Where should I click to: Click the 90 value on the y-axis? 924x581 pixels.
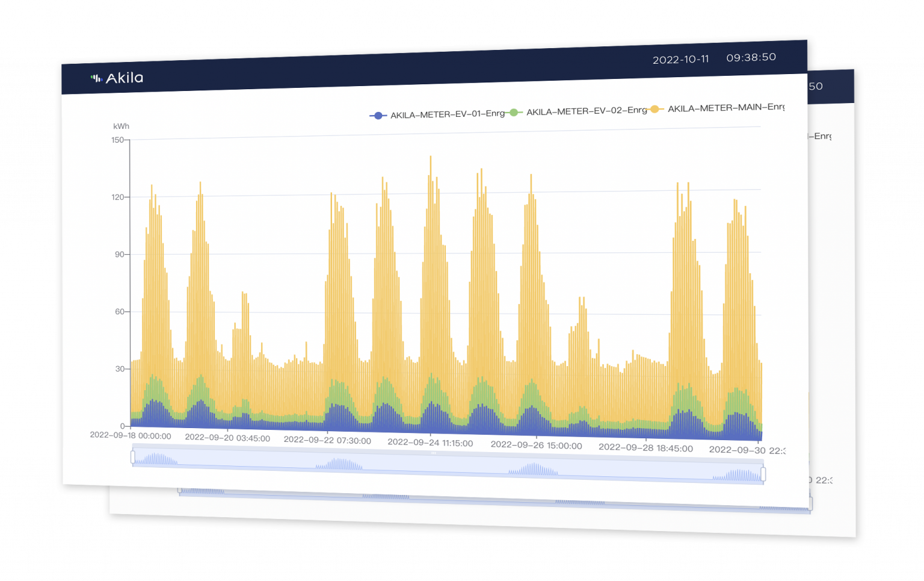(119, 254)
